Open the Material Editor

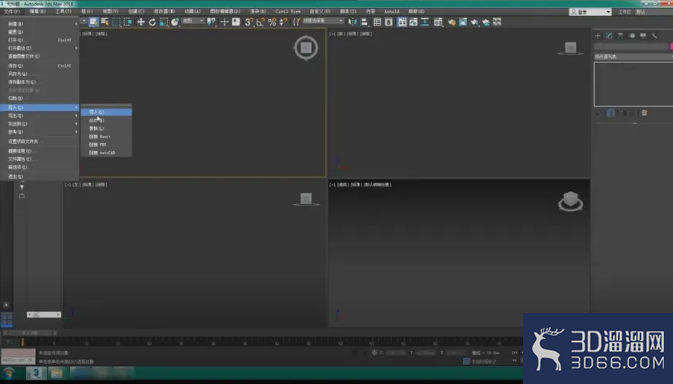[x=438, y=22]
